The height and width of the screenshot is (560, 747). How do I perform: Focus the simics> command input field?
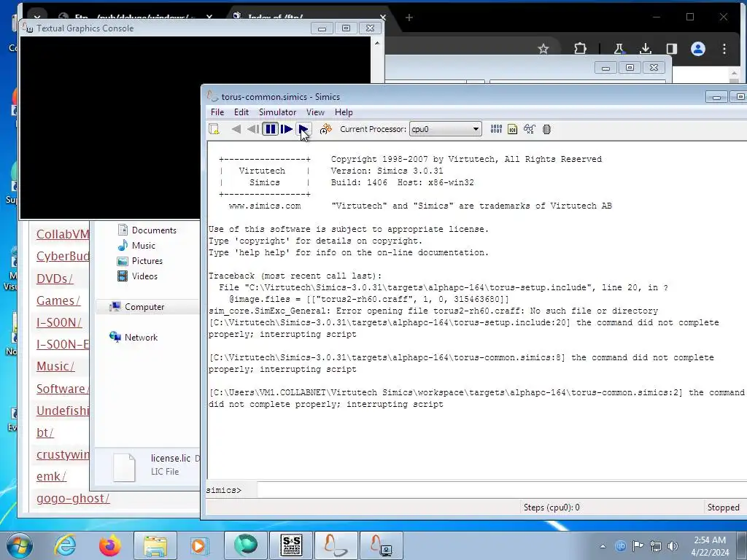(500, 489)
